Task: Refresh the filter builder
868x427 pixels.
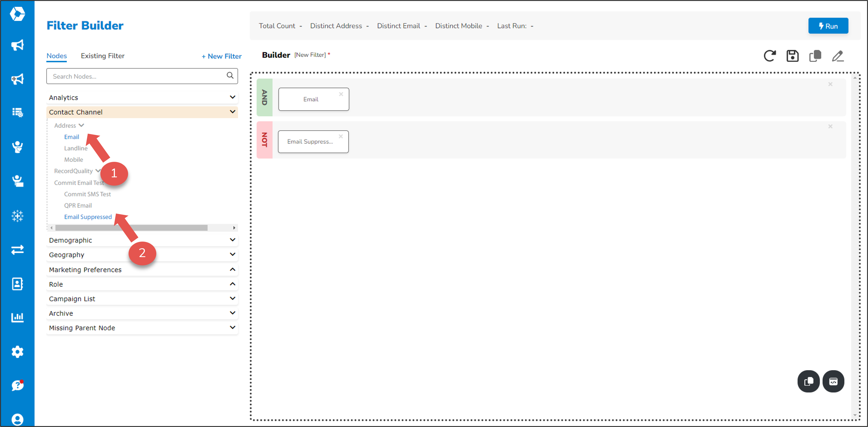Action: click(x=770, y=56)
